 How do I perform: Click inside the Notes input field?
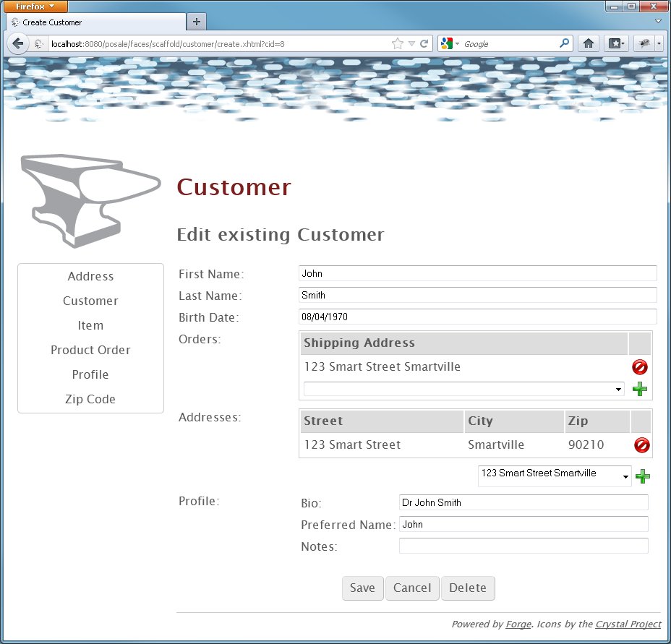click(x=523, y=546)
